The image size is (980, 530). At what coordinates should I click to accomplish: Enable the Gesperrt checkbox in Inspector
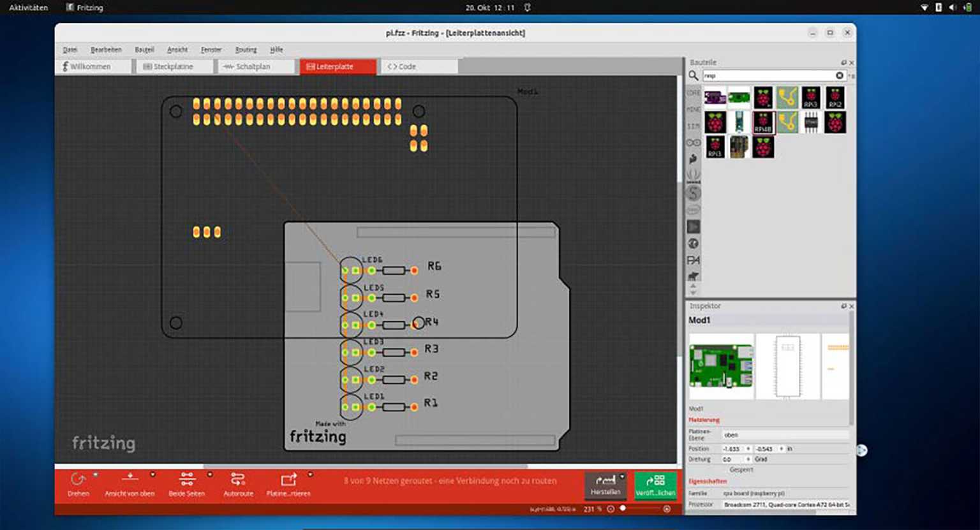pyautogui.click(x=727, y=470)
